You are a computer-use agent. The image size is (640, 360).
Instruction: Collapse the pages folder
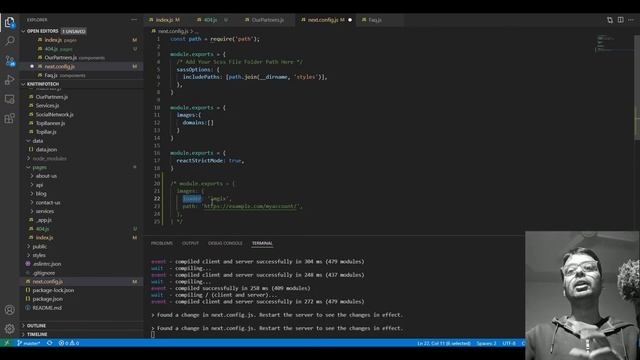pyautogui.click(x=28, y=167)
